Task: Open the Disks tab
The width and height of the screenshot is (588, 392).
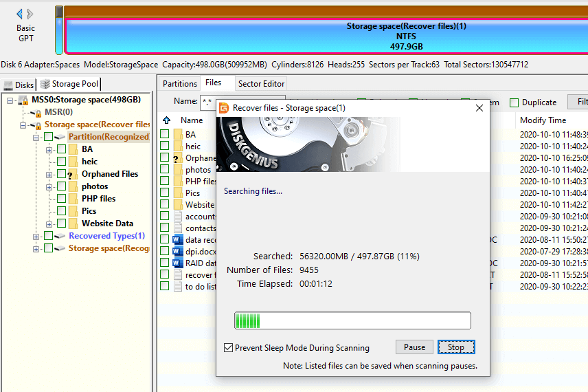Action: point(19,85)
